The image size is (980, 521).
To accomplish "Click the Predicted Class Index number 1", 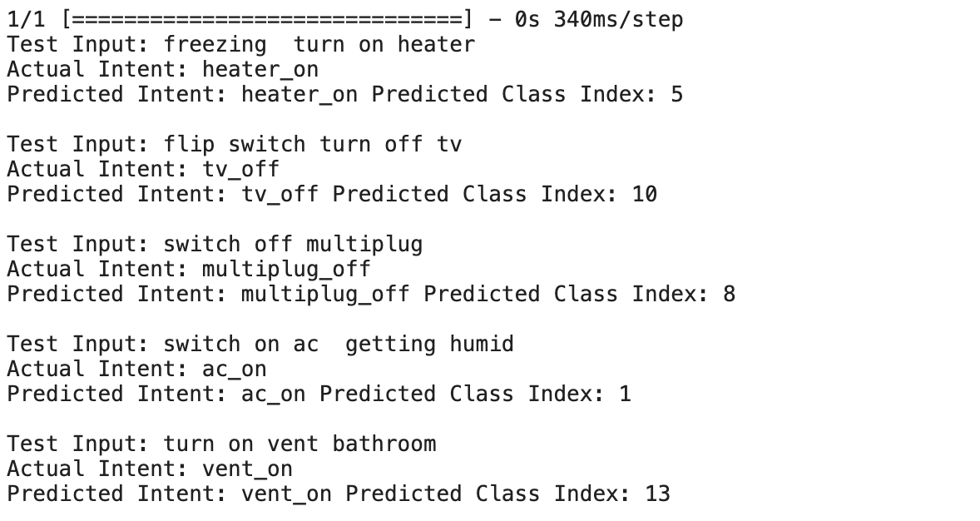I will click(x=625, y=394).
